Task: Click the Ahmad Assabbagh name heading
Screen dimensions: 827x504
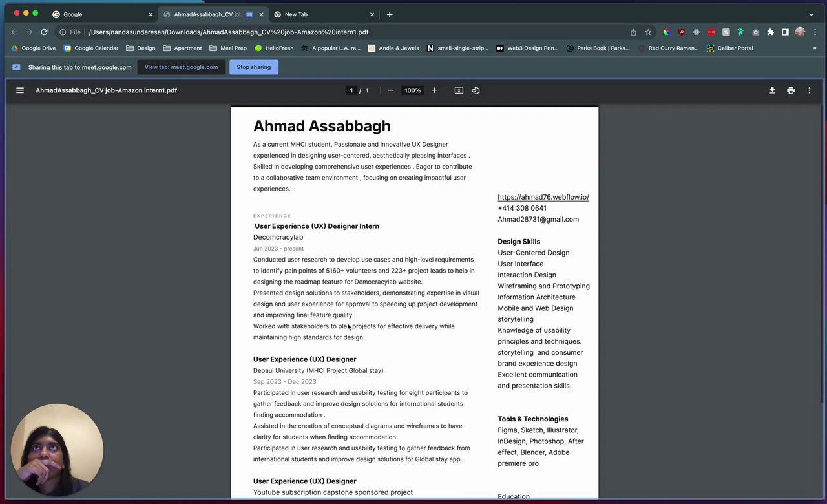Action: 322,126
